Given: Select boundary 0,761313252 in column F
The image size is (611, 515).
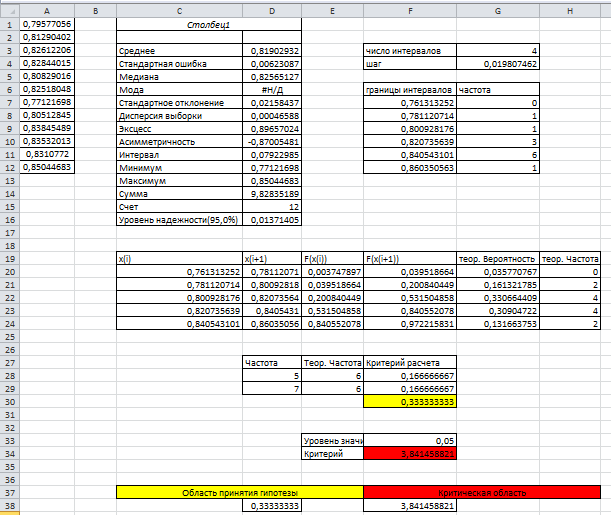Looking at the screenshot, I should pos(410,103).
